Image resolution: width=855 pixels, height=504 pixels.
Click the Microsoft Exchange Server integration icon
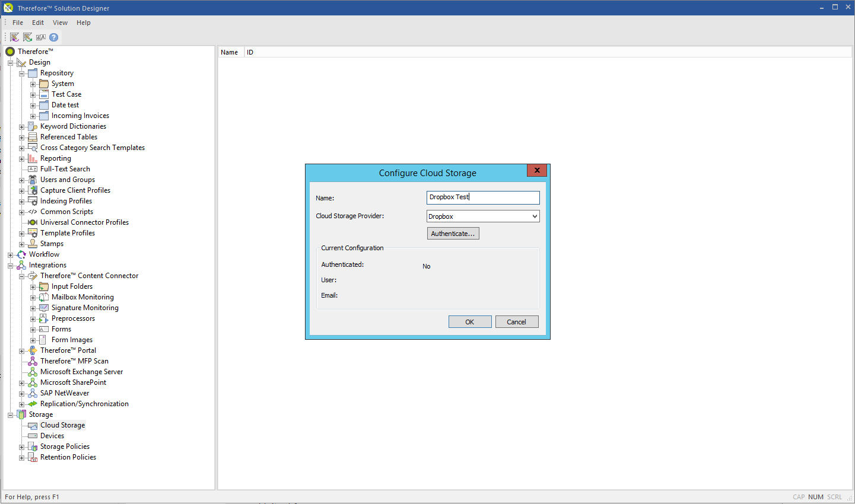click(33, 371)
